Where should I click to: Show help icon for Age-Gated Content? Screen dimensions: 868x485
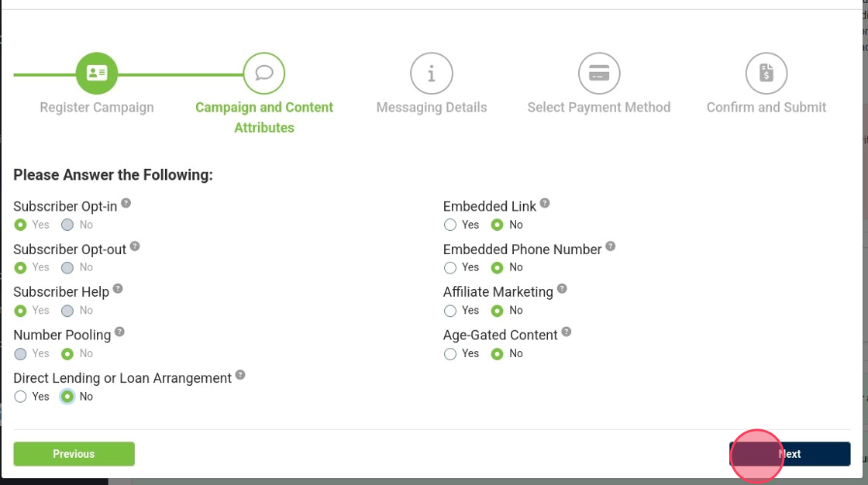tap(567, 332)
